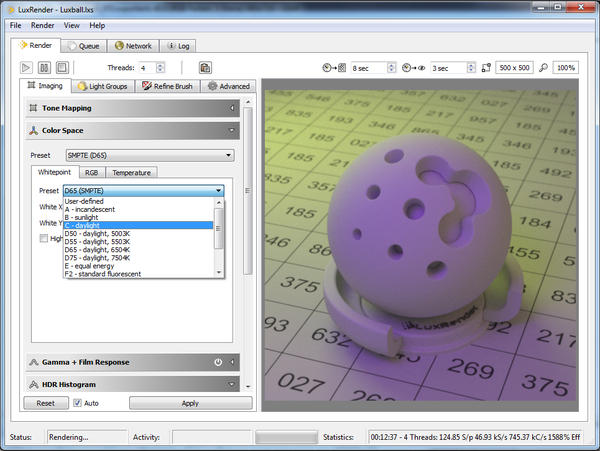The image size is (600, 451).
Task: Click the image resolution icon
Action: click(486, 68)
